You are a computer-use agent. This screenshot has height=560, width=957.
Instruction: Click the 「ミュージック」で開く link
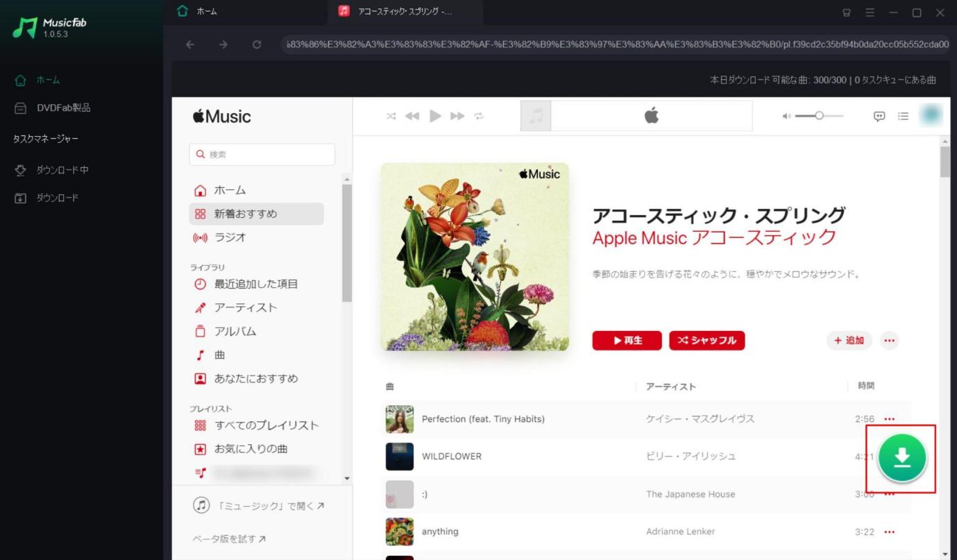point(258,506)
